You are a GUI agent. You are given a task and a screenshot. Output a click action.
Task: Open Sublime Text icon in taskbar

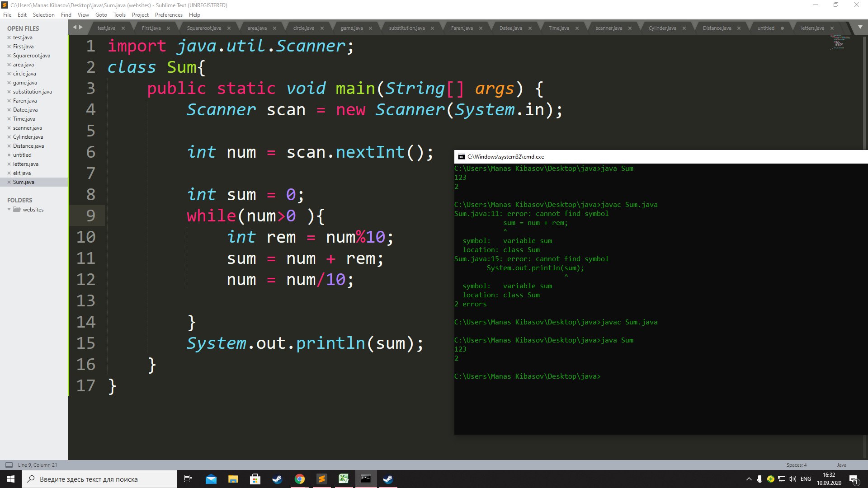[x=321, y=479]
